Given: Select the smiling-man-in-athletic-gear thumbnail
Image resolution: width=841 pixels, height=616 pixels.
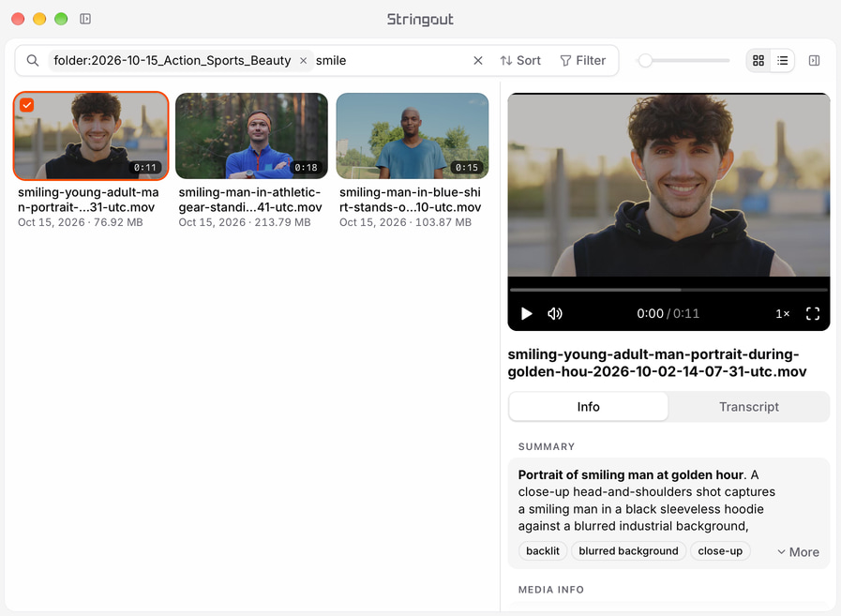Looking at the screenshot, I should [251, 136].
